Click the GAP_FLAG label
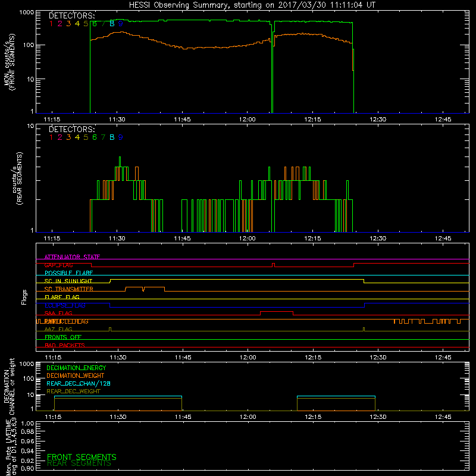Image resolution: width=476 pixels, height=476 pixels. [58, 265]
